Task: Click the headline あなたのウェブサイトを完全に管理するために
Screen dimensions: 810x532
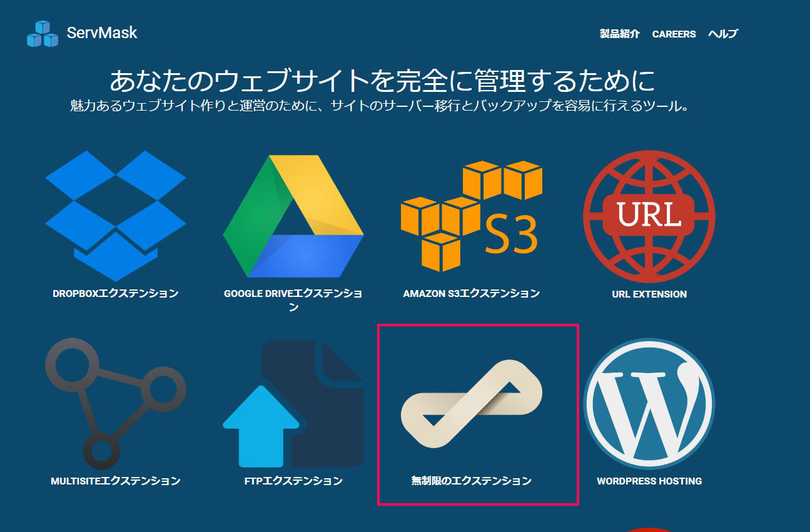Action: (x=383, y=81)
